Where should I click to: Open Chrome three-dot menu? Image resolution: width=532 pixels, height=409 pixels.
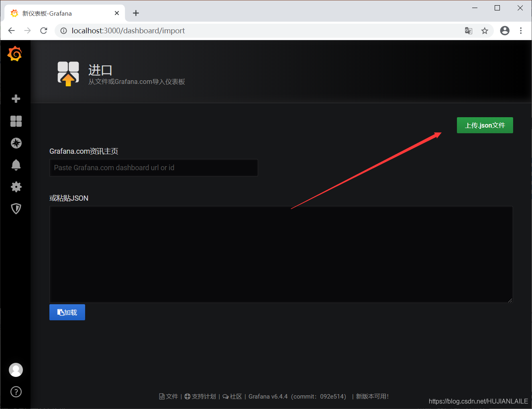[x=521, y=31]
